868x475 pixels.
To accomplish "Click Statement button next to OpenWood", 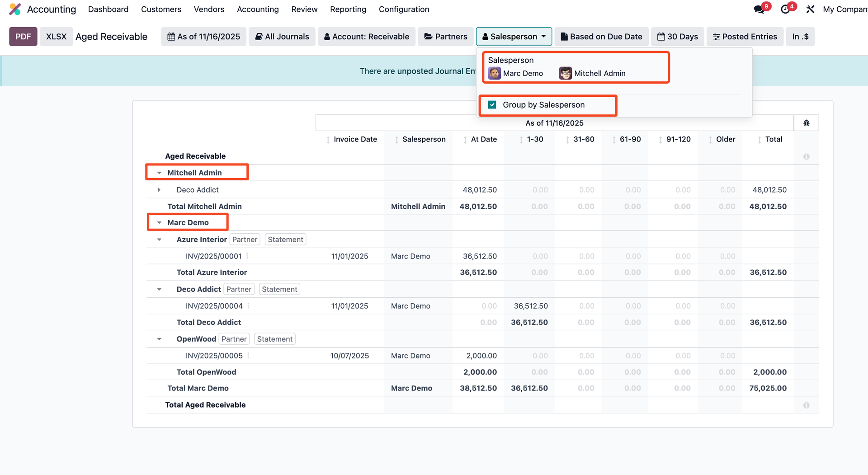I will tap(274, 339).
